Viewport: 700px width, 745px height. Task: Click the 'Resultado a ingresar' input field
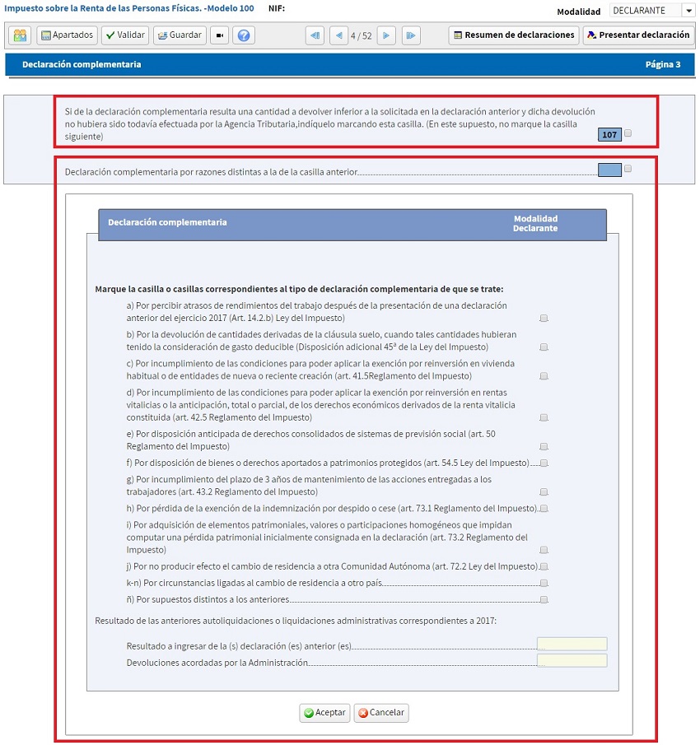[x=572, y=645]
